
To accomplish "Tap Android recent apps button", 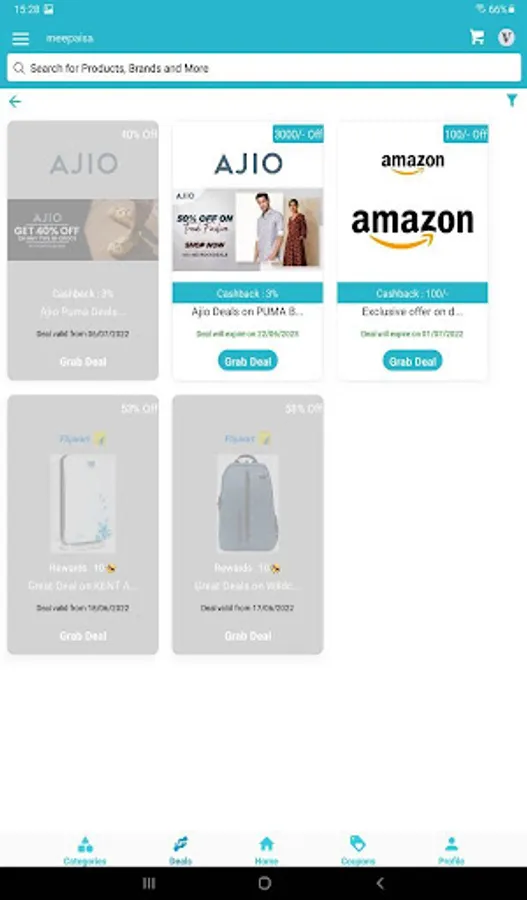I will click(x=148, y=883).
